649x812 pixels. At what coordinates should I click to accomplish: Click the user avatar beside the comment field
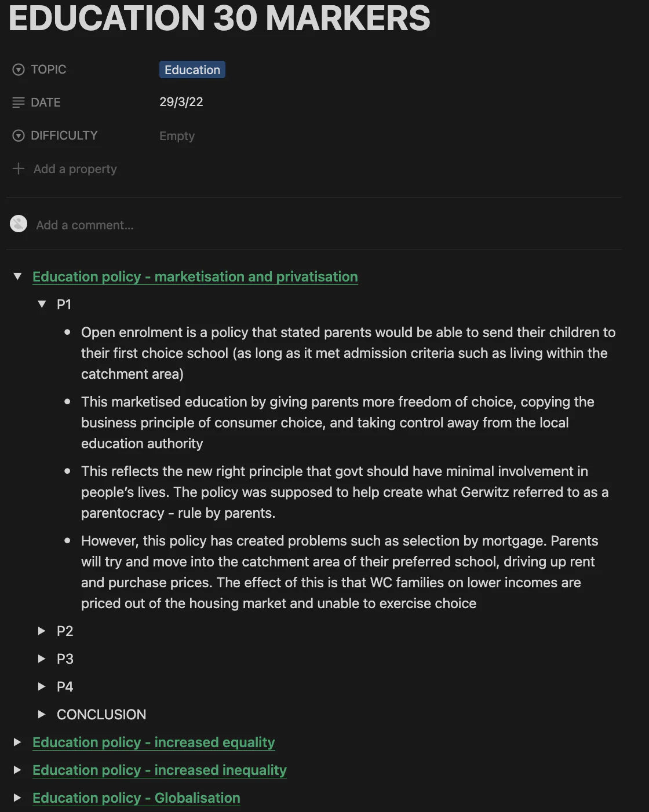[x=19, y=224]
